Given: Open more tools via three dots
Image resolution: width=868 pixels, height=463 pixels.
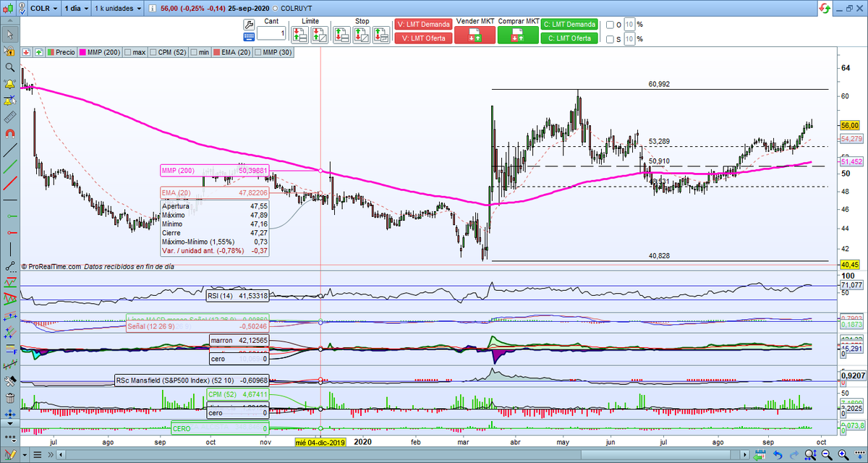Looking at the screenshot, I should (9, 440).
